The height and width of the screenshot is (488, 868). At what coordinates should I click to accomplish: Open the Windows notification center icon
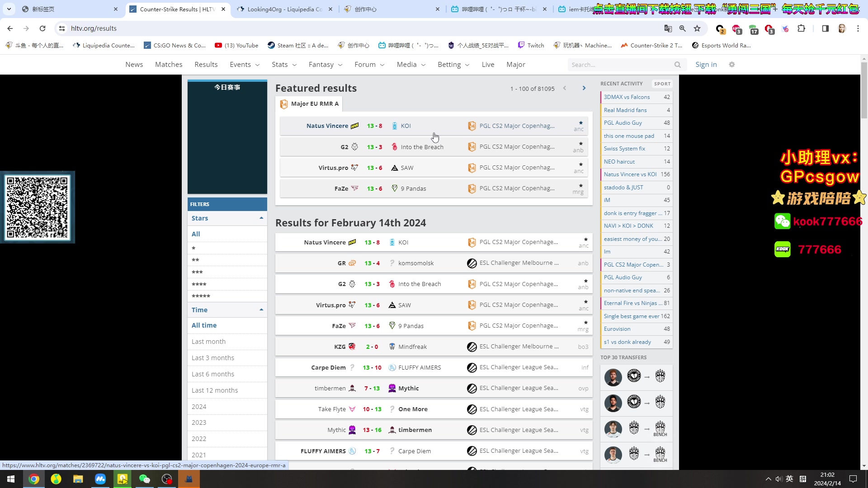tap(853, 479)
